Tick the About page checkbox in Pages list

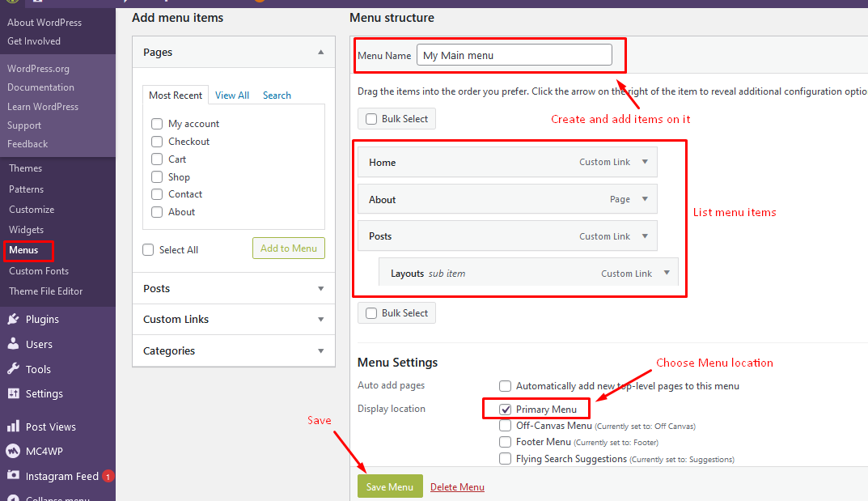(x=157, y=212)
